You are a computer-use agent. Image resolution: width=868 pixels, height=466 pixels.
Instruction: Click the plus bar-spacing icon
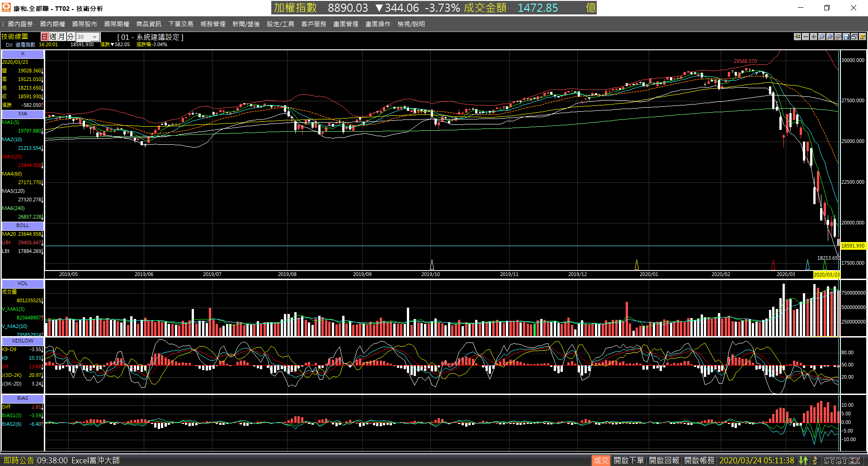(814, 37)
